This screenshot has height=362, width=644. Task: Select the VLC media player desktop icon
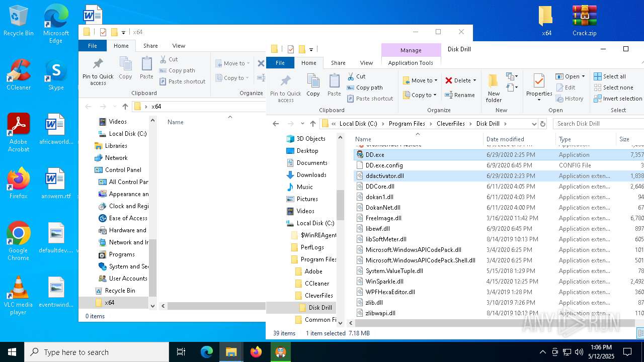19,296
